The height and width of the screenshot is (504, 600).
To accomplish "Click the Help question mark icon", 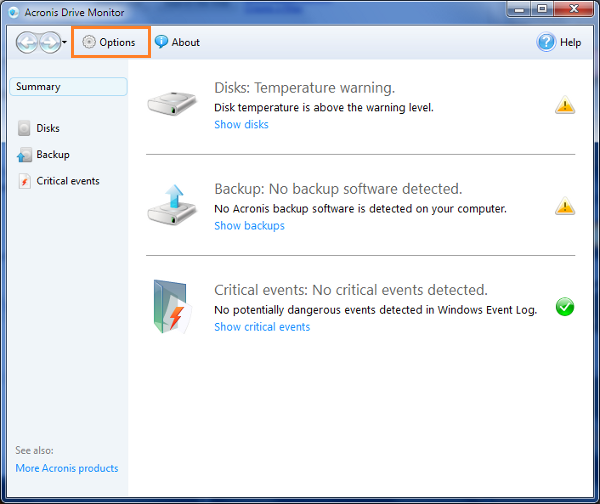I will (546, 42).
